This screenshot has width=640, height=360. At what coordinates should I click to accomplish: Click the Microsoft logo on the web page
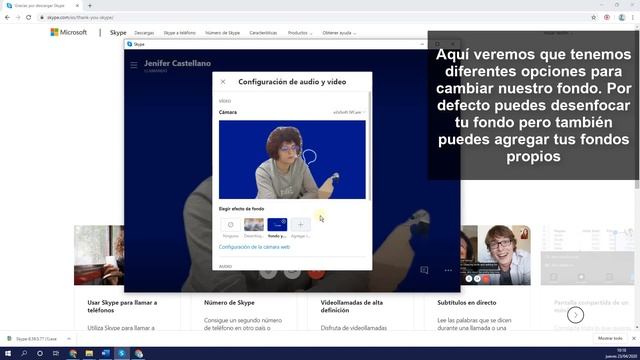coord(69,32)
